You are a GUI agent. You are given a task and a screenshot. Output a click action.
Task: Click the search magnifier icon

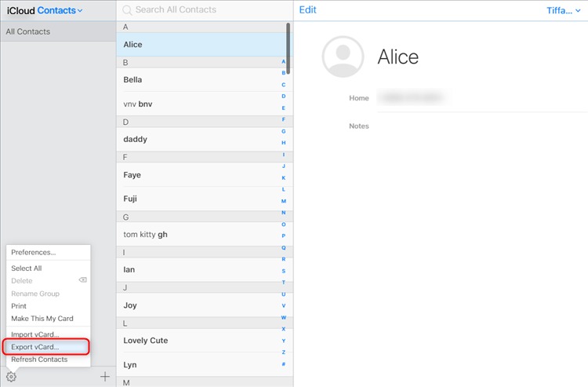coord(127,10)
